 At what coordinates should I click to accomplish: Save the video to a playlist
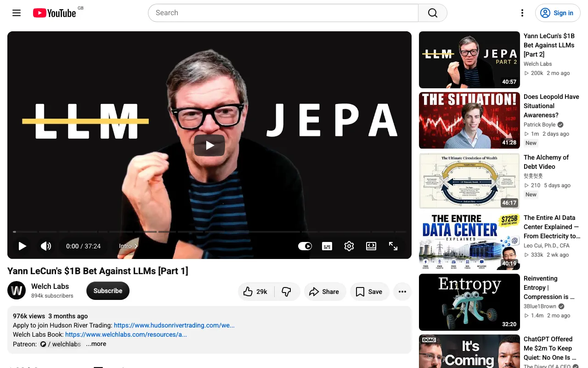[369, 292]
